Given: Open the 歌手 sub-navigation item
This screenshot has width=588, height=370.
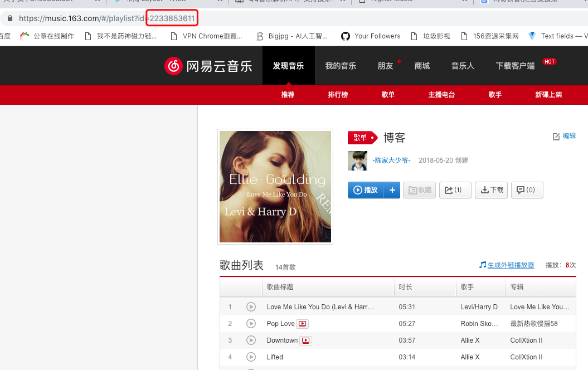Looking at the screenshot, I should pos(495,95).
